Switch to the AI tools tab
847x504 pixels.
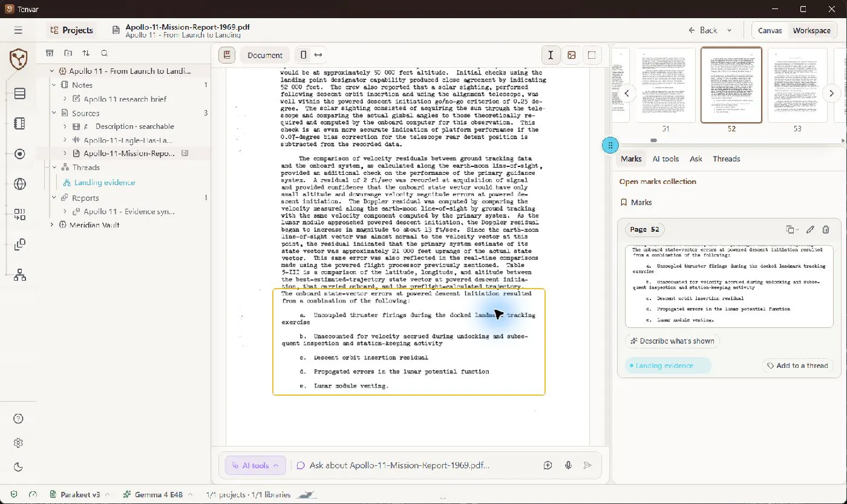click(x=665, y=159)
